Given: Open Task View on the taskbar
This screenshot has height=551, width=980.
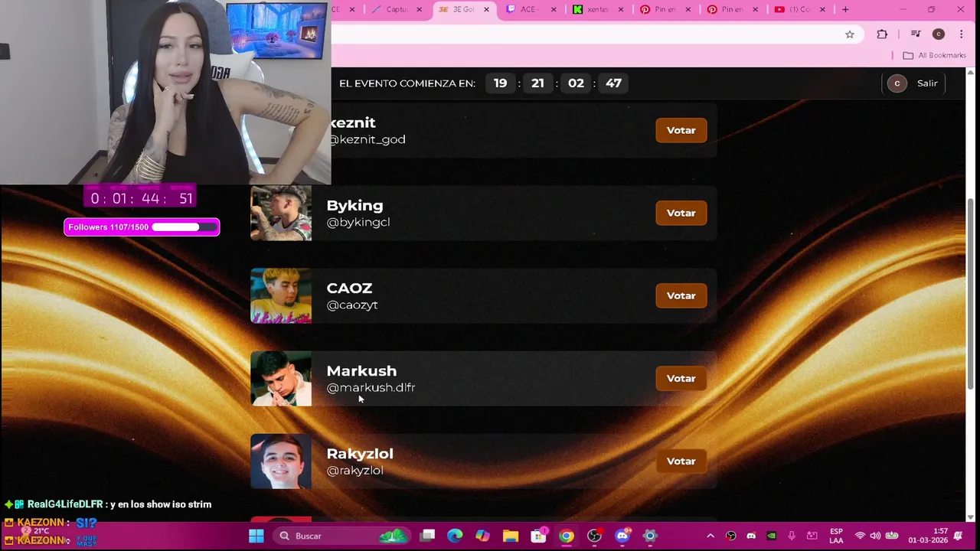Looking at the screenshot, I should pos(428,536).
